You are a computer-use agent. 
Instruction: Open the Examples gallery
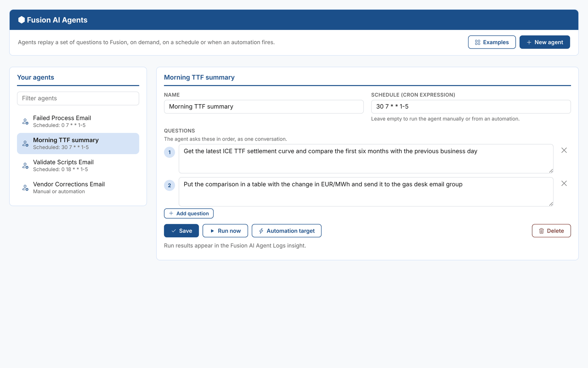click(x=492, y=42)
